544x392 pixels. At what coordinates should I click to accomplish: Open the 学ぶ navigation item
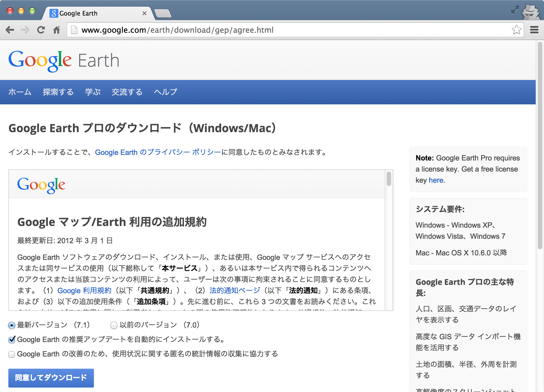93,92
